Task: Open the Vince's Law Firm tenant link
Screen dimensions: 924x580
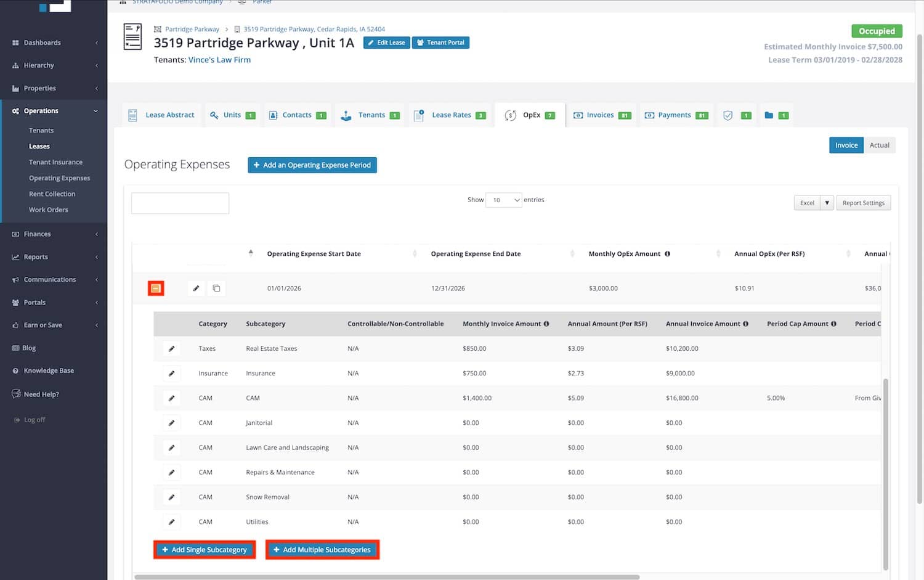Action: [219, 60]
